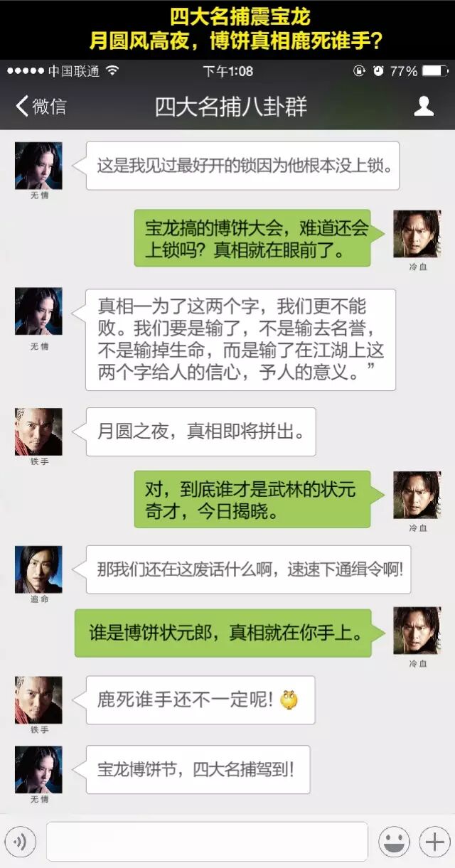Tap the Wi-Fi signal icon in status bar
Viewport: 455px width, 868px height.
pyautogui.click(x=112, y=70)
